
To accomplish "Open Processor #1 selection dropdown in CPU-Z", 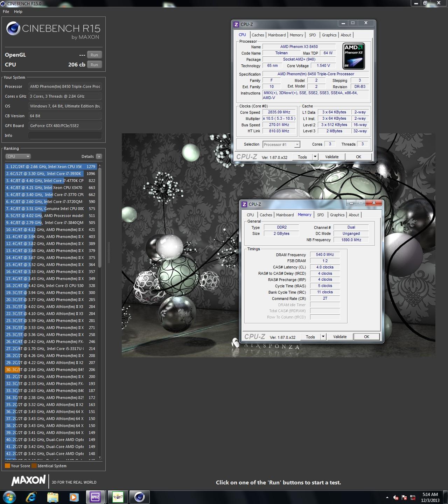I will pyautogui.click(x=281, y=144).
